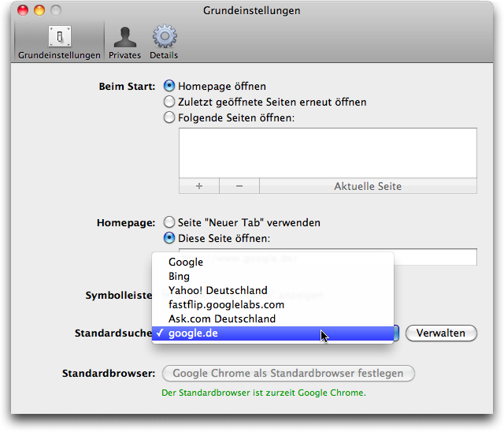Viewport: 504px width, 432px height.
Task: Choose Yahoo! Deutschland search engine
Action: [272, 290]
